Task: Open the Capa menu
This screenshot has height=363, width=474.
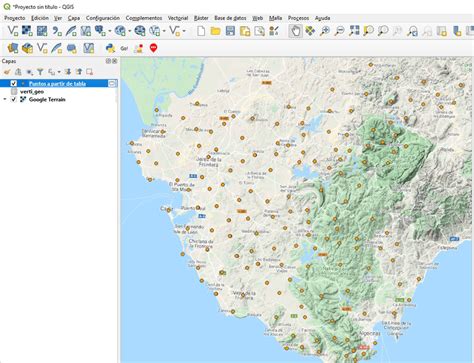Action: pyautogui.click(x=74, y=18)
